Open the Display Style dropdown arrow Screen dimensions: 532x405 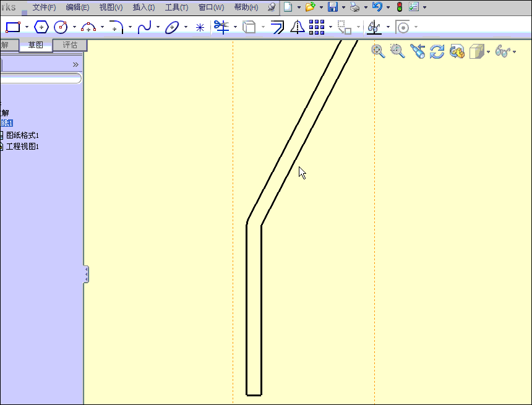pos(488,52)
